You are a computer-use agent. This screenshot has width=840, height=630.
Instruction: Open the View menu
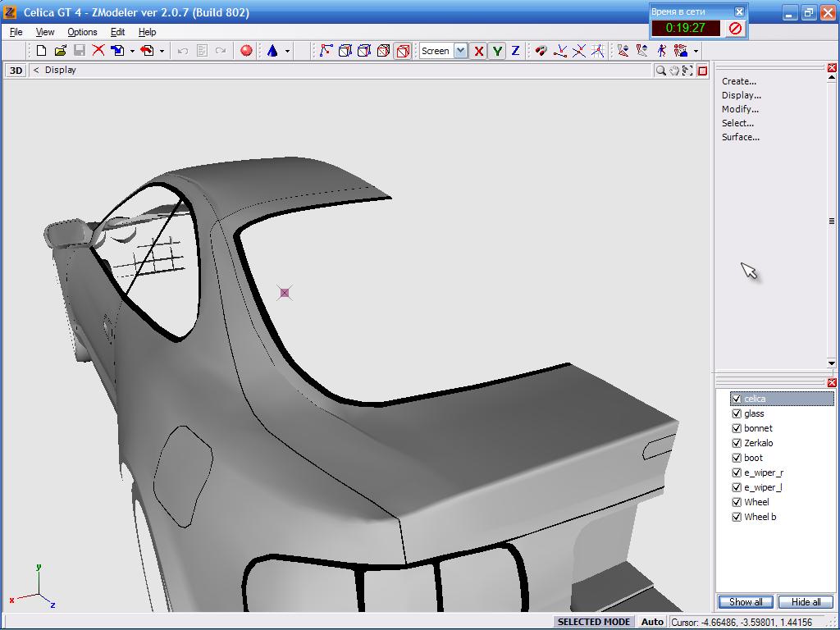[x=45, y=32]
